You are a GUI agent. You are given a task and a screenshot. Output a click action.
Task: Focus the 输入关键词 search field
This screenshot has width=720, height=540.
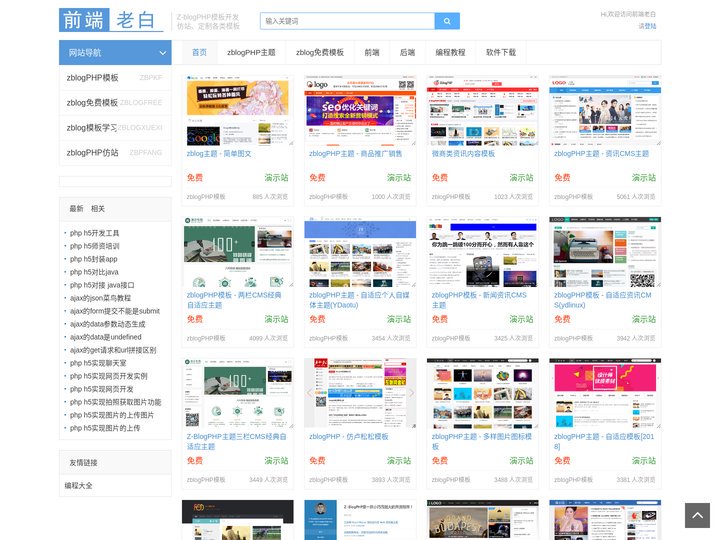pos(348,21)
